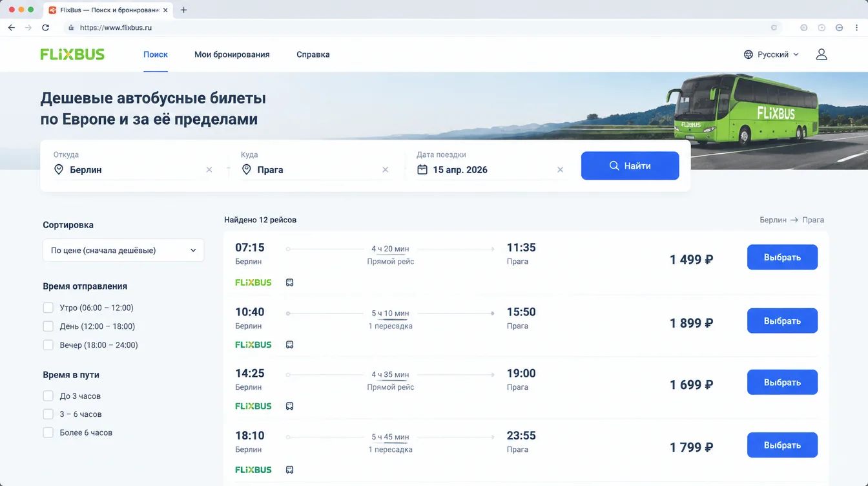This screenshot has height=486, width=868.
Task: Open the user account profile icon
Action: tap(821, 54)
